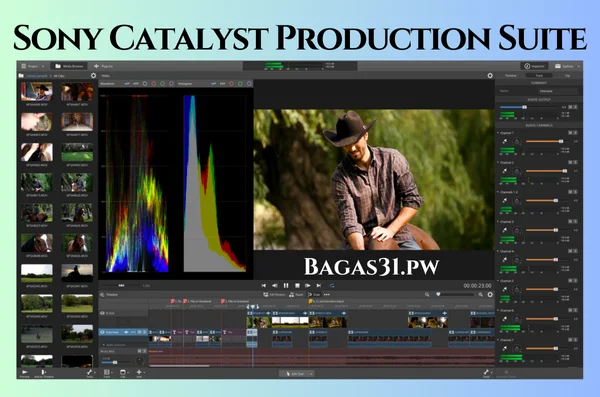This screenshot has width=600, height=397.
Task: Click Channel 1 microphone icon
Action: (505, 141)
